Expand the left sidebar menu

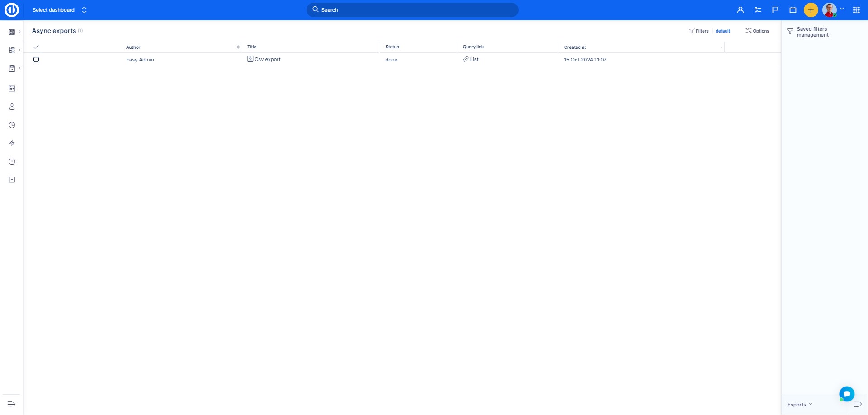12,405
